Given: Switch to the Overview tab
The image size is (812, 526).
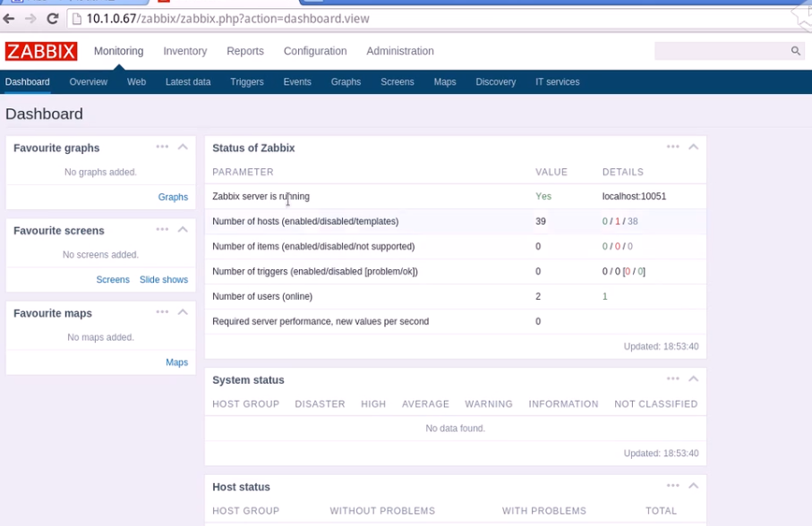Looking at the screenshot, I should click(88, 81).
